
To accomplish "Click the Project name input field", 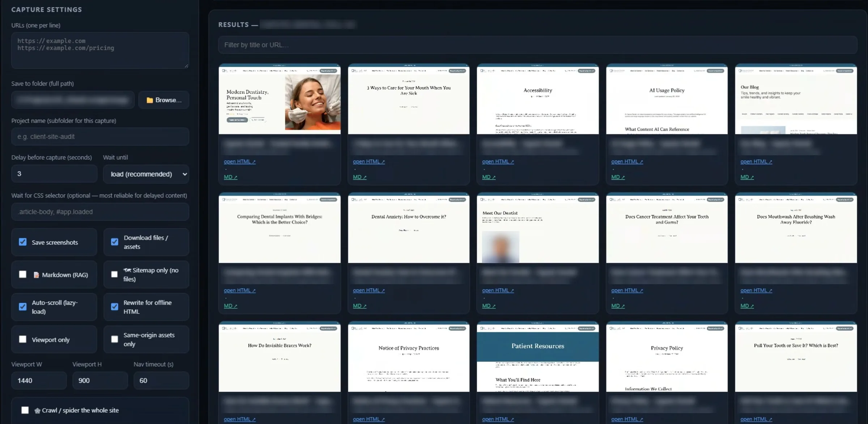I will [100, 137].
